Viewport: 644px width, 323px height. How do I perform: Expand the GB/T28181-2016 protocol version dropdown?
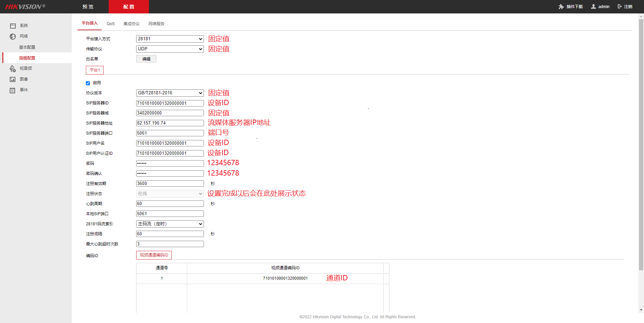(170, 93)
